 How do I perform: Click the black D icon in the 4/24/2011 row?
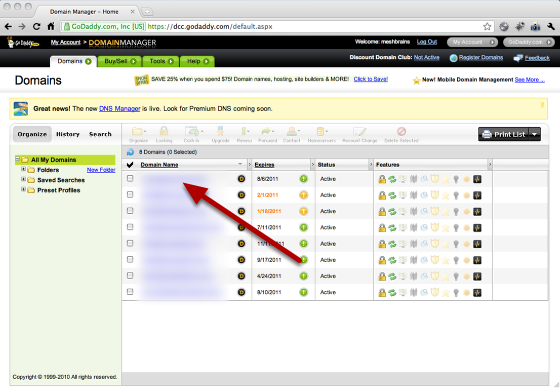(241, 276)
